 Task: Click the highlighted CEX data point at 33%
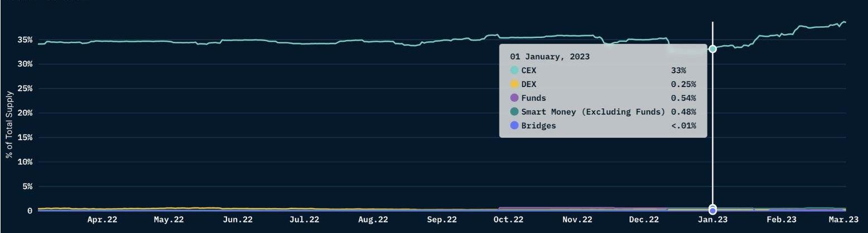coord(712,49)
